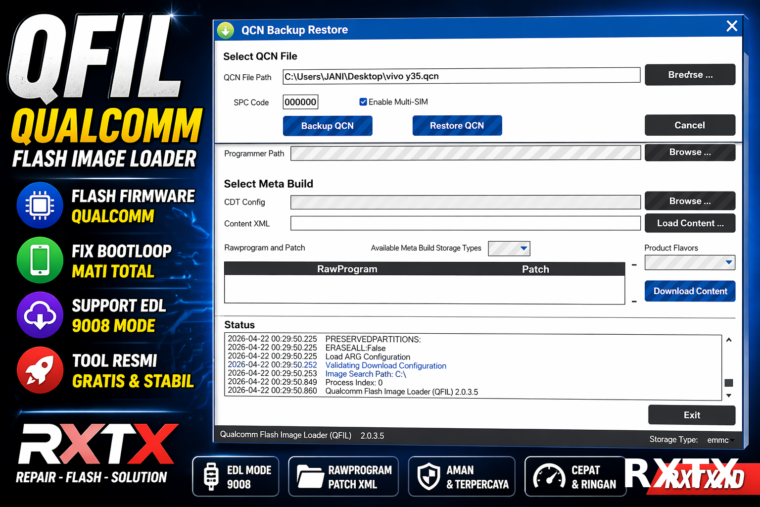The image size is (760, 507).
Task: Click the red rocket Tool Resmi icon
Action: (40, 370)
